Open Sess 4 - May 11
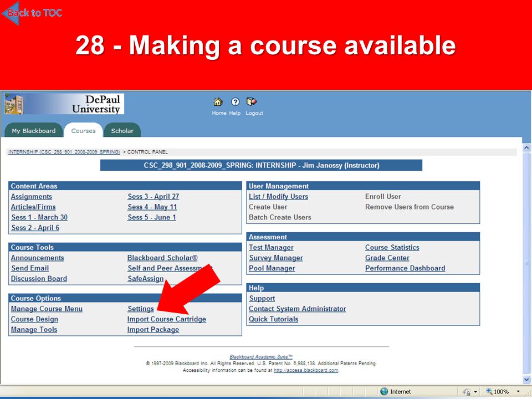The width and height of the screenshot is (532, 399). [x=152, y=207]
